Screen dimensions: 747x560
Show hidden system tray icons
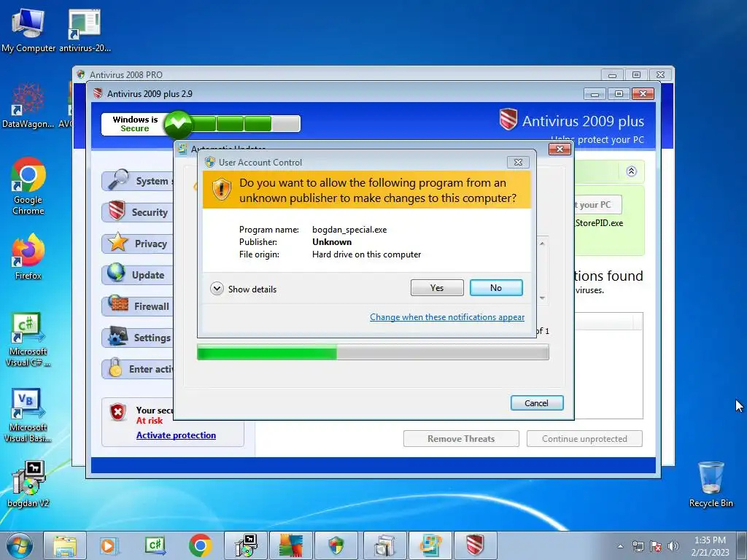(x=620, y=546)
